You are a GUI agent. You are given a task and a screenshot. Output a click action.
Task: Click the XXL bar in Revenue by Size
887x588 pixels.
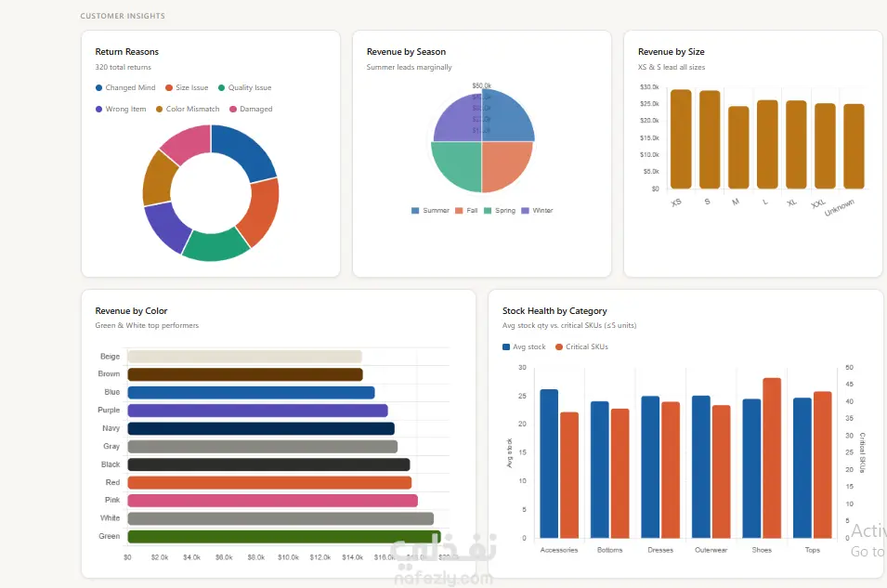[825, 146]
